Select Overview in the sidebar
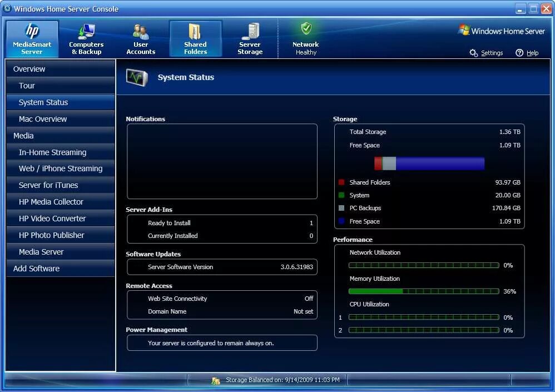 click(61, 69)
